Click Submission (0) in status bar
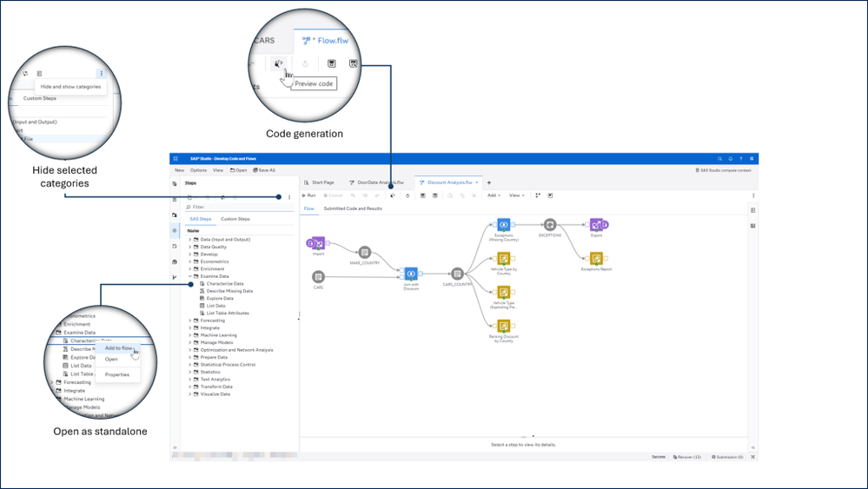 727,457
